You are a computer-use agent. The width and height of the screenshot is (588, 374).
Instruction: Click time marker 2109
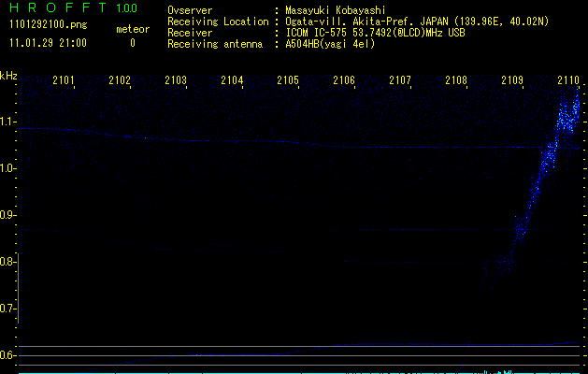[512, 79]
